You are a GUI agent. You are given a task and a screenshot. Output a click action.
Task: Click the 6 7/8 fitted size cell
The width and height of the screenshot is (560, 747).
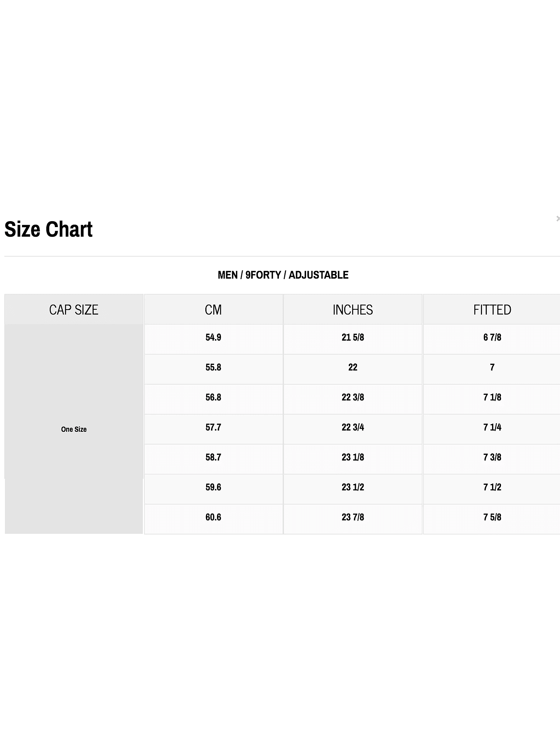[492, 338]
